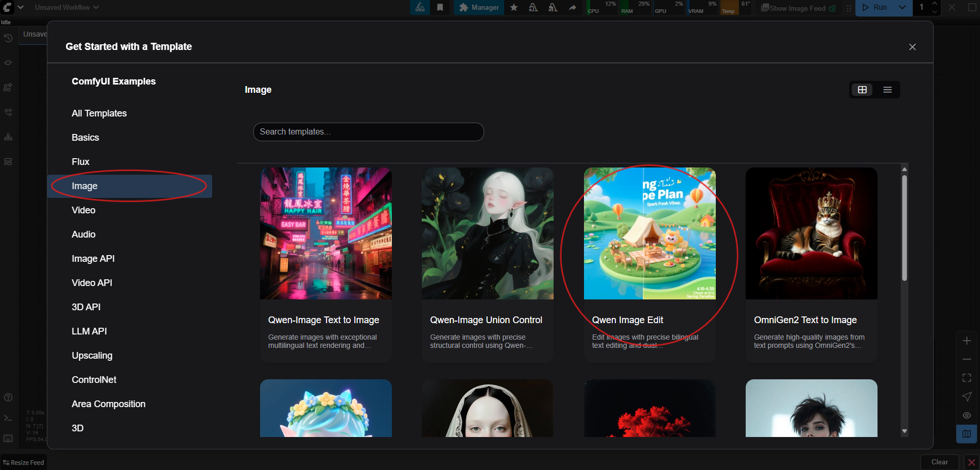Viewport: 980px width, 470px height.
Task: Click the Resize Feed button
Action: [x=24, y=462]
